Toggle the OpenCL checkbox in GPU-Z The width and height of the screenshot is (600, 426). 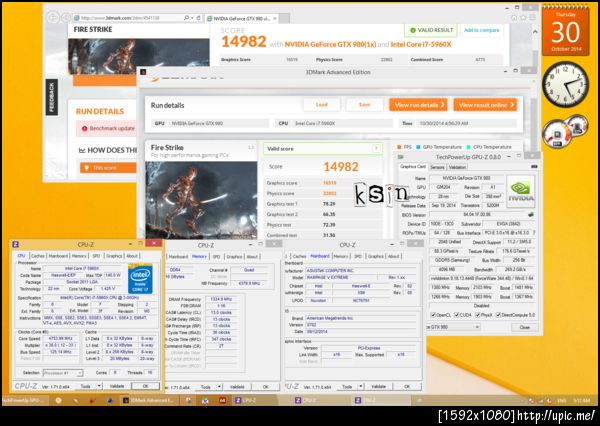pyautogui.click(x=433, y=315)
